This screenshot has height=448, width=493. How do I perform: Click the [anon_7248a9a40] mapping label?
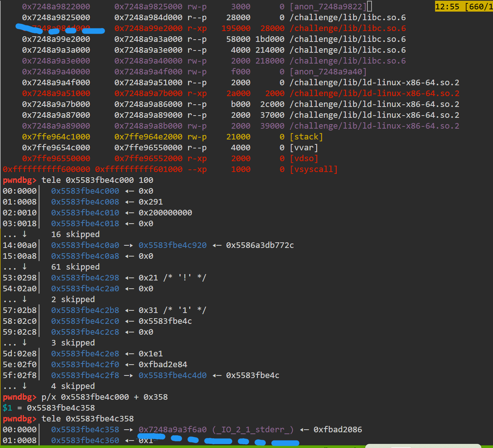pyautogui.click(x=328, y=72)
